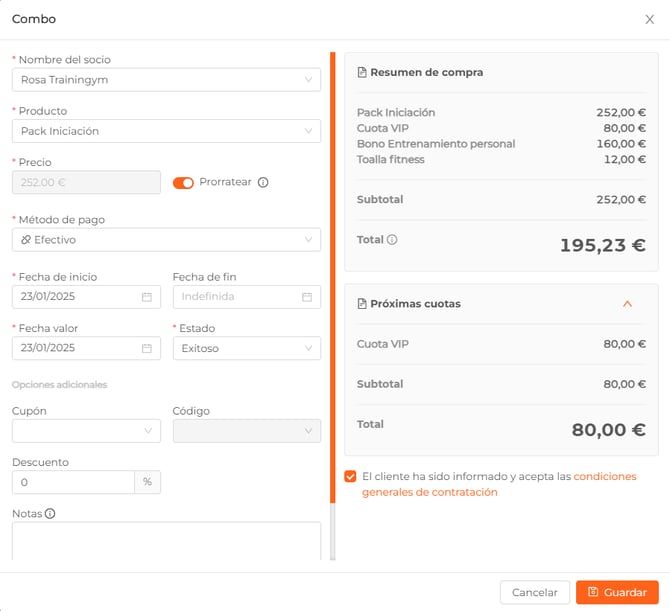Viewport: 670px width, 611px height.
Task: Click the Resumen de compra document icon
Action: tap(362, 73)
